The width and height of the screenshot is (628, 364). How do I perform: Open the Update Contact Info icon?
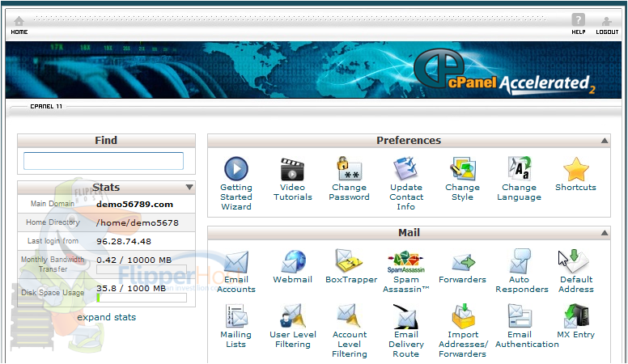point(405,168)
